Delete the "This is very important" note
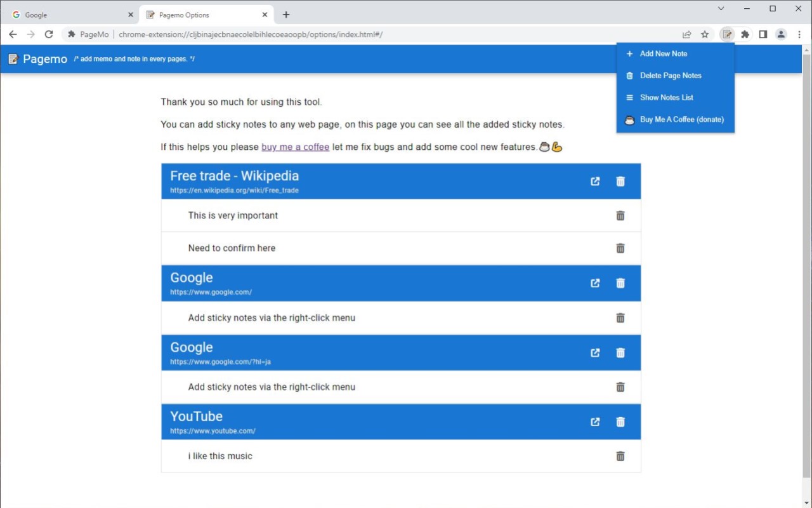Screen dimensions: 812x508 620,216
